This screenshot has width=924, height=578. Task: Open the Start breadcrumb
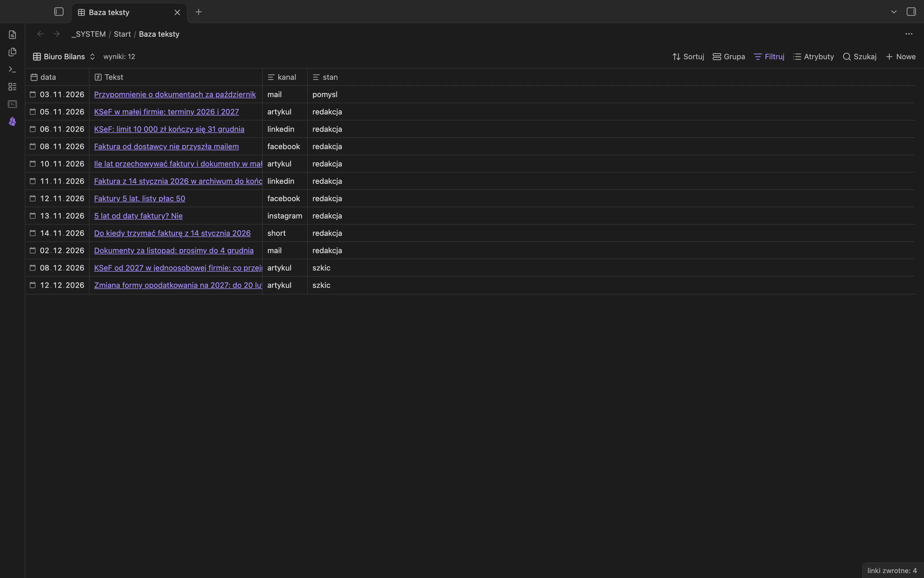[122, 34]
